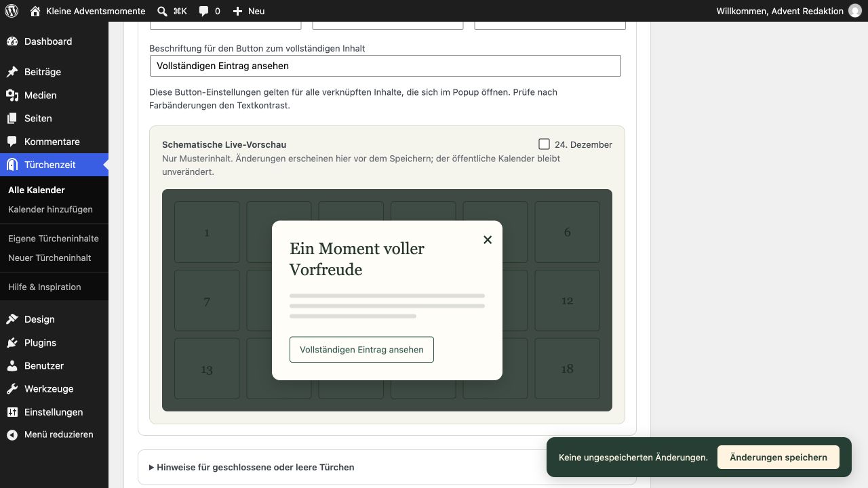Screen dimensions: 868x488
Task: Click the Kommentare speech bubble icon
Action: point(12,142)
